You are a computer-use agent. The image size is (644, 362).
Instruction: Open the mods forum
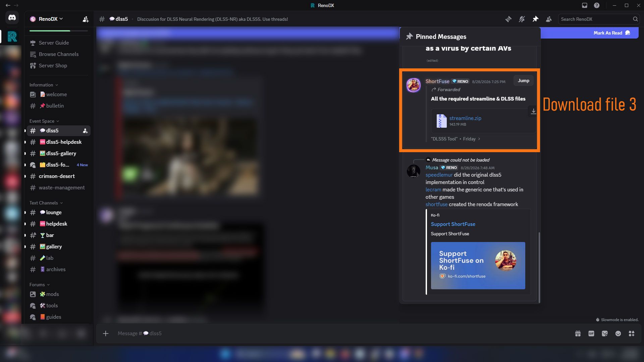[59, 294]
